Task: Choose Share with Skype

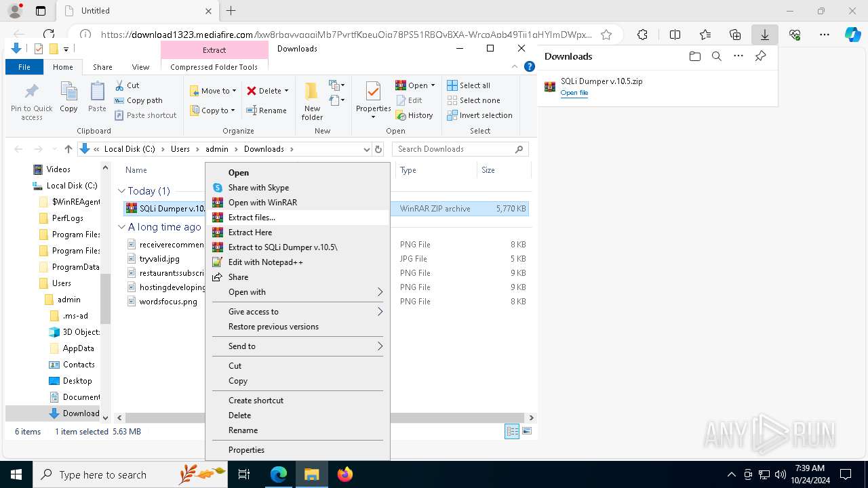Action: [x=297, y=188]
